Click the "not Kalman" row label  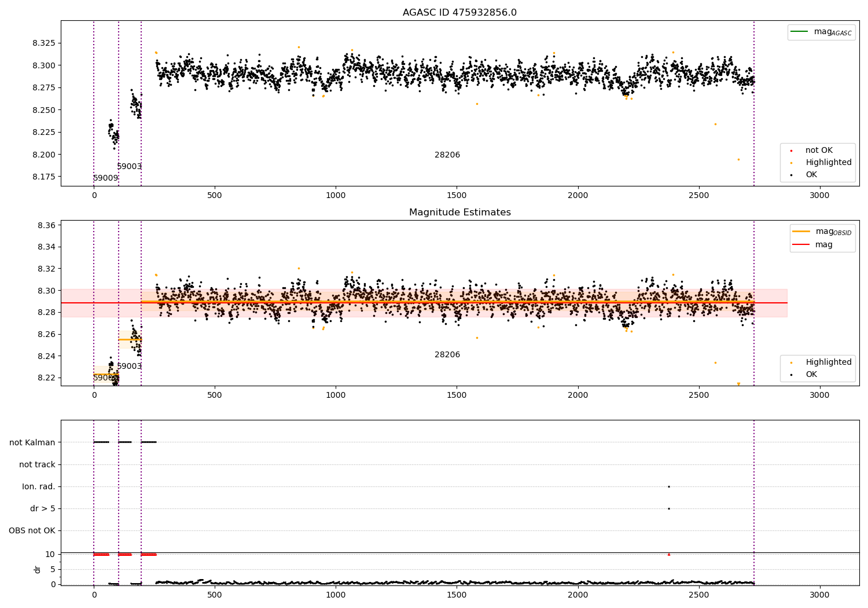[x=32, y=443]
